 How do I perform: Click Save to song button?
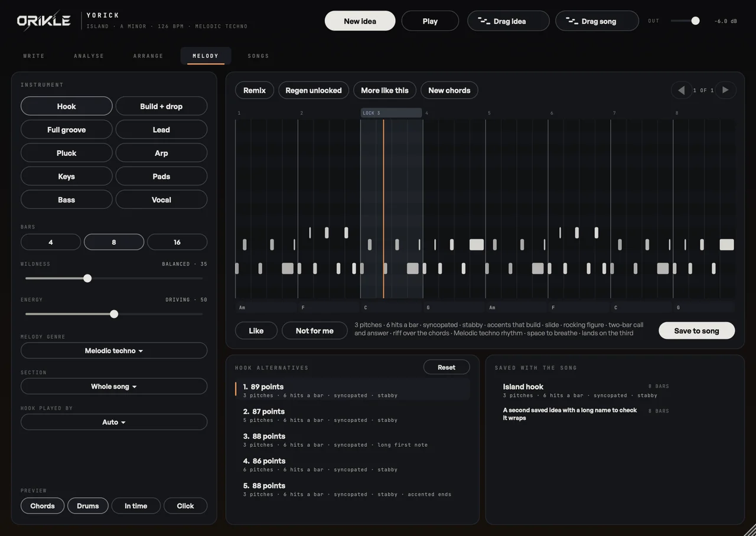point(697,331)
